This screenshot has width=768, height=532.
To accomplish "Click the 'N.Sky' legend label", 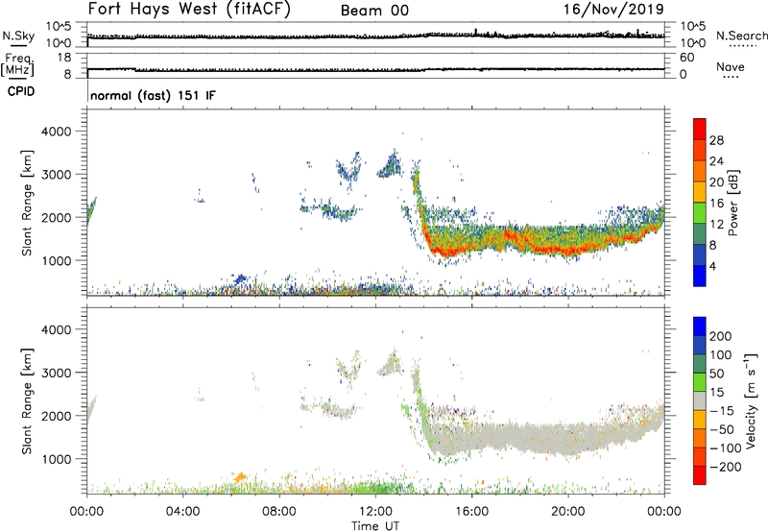I will (18, 36).
